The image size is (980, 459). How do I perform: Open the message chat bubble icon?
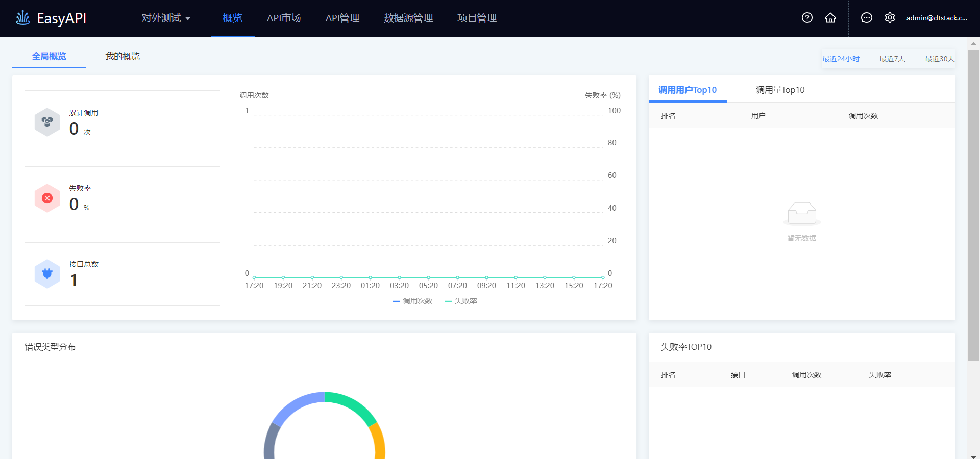(866, 18)
